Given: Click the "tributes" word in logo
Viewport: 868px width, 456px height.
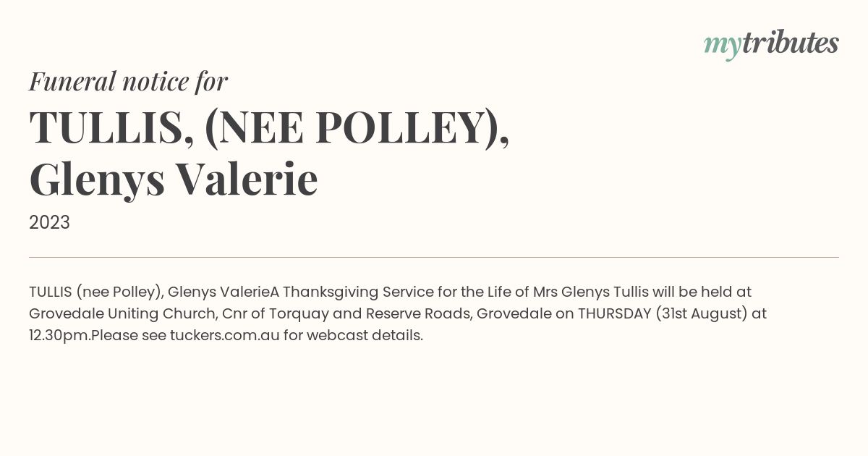Looking at the screenshot, I should pos(790,43).
